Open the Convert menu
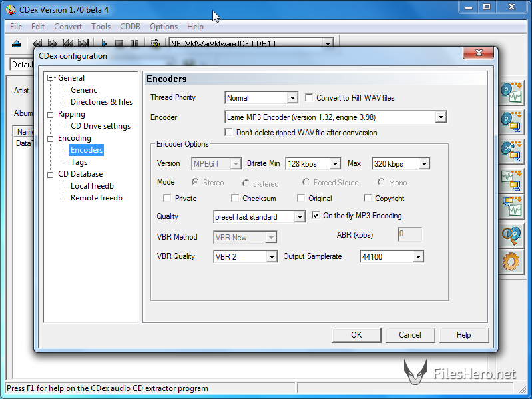The width and height of the screenshot is (532, 399). [x=68, y=27]
